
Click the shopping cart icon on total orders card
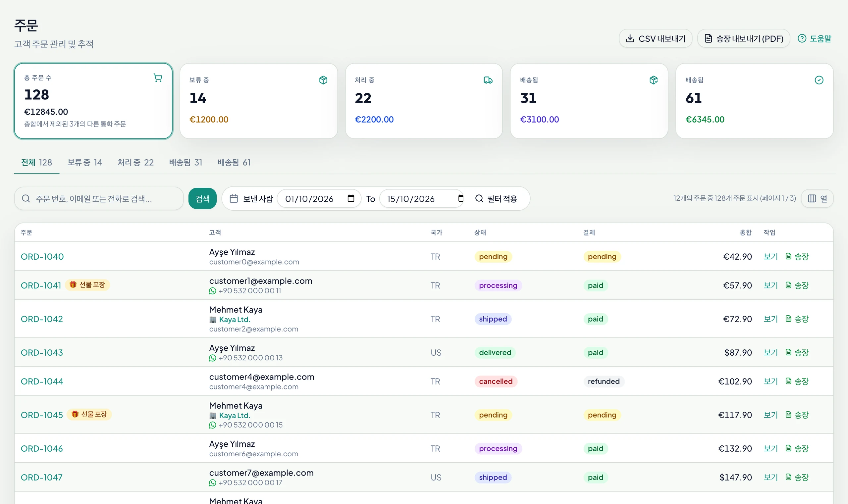point(158,78)
